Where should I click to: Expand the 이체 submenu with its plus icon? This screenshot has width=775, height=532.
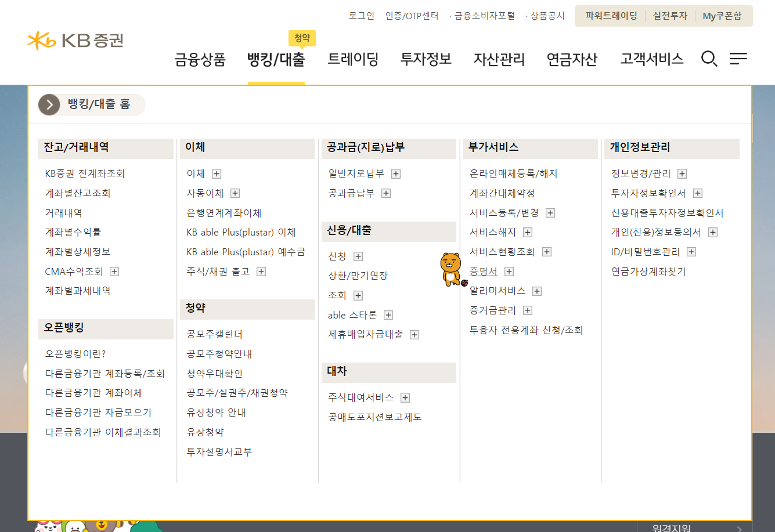[216, 173]
